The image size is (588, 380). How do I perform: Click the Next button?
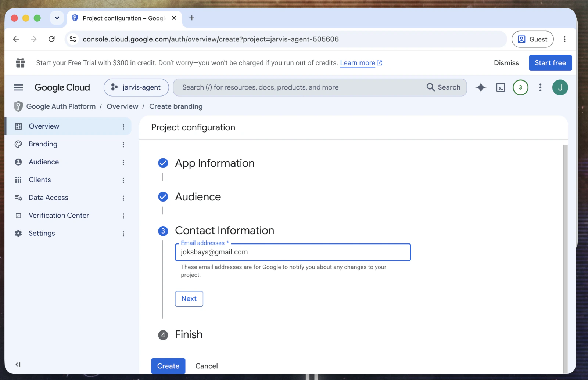coord(189,298)
